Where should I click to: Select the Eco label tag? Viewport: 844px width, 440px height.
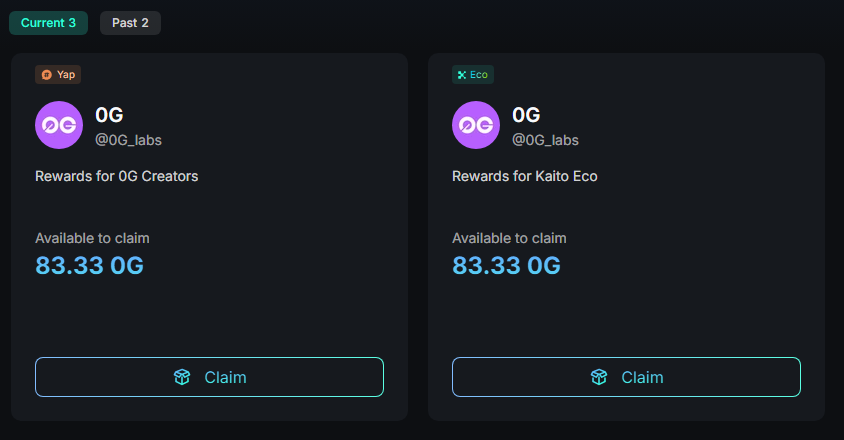tap(473, 75)
